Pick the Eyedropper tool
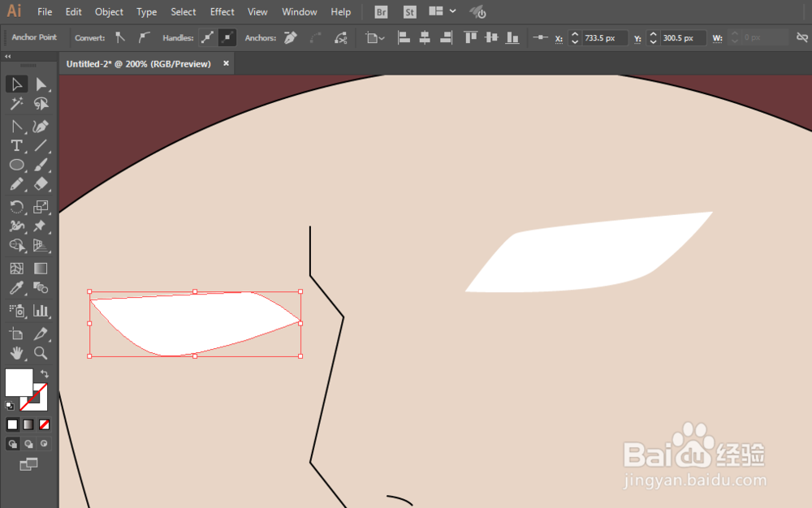Viewport: 812px width, 508px height. [x=16, y=287]
